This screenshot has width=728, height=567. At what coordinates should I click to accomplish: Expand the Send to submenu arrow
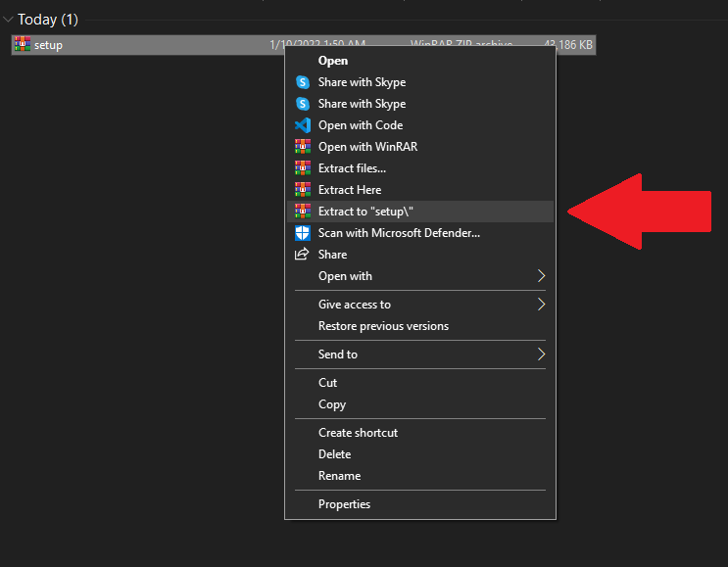[x=541, y=354]
